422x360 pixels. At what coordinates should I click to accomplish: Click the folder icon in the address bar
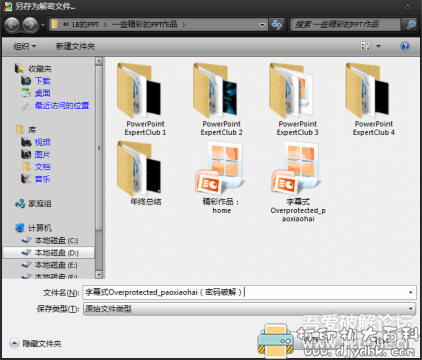click(55, 24)
